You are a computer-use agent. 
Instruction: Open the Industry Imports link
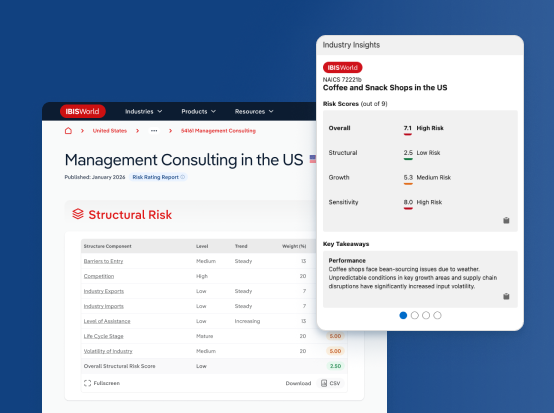point(104,306)
